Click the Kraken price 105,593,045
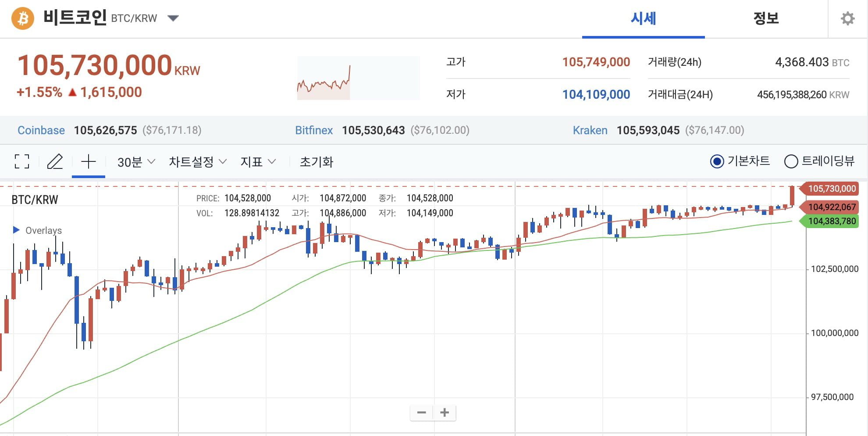The width and height of the screenshot is (868, 436). click(648, 130)
